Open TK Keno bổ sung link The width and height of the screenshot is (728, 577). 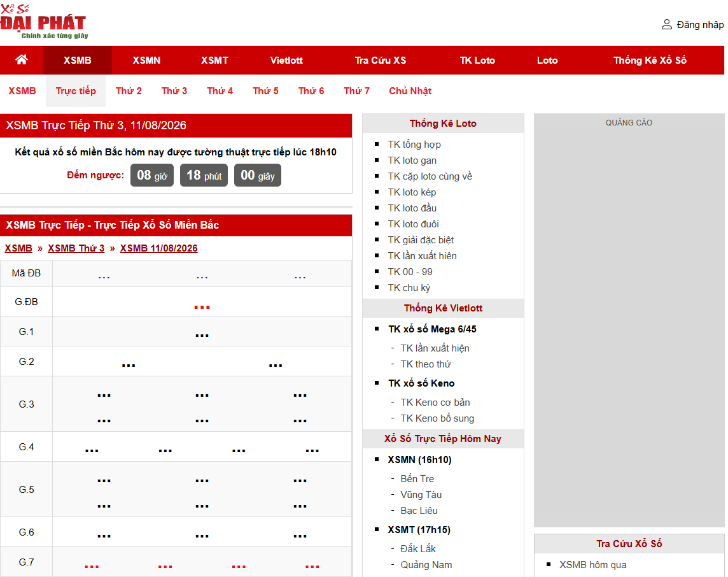[437, 418]
